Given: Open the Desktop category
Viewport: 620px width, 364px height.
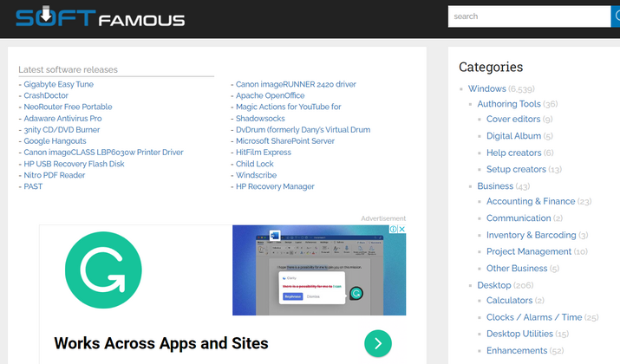Looking at the screenshot, I should pos(493,285).
